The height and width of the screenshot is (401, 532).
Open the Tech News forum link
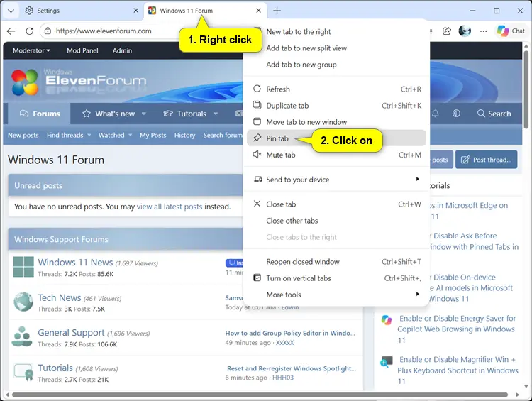pos(60,297)
